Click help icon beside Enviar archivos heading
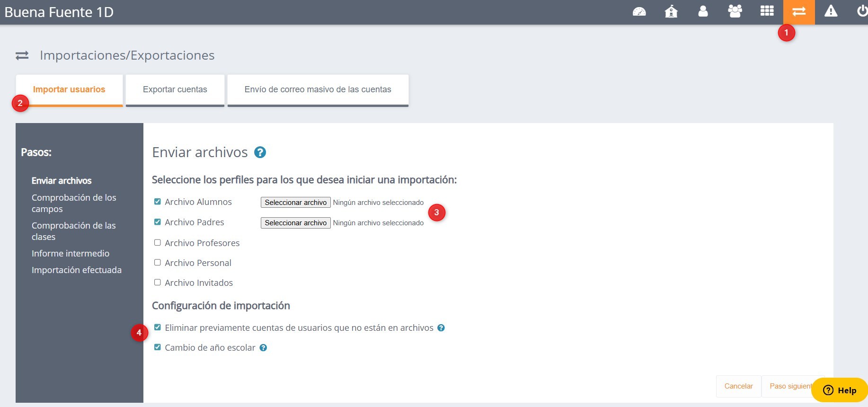 (260, 152)
